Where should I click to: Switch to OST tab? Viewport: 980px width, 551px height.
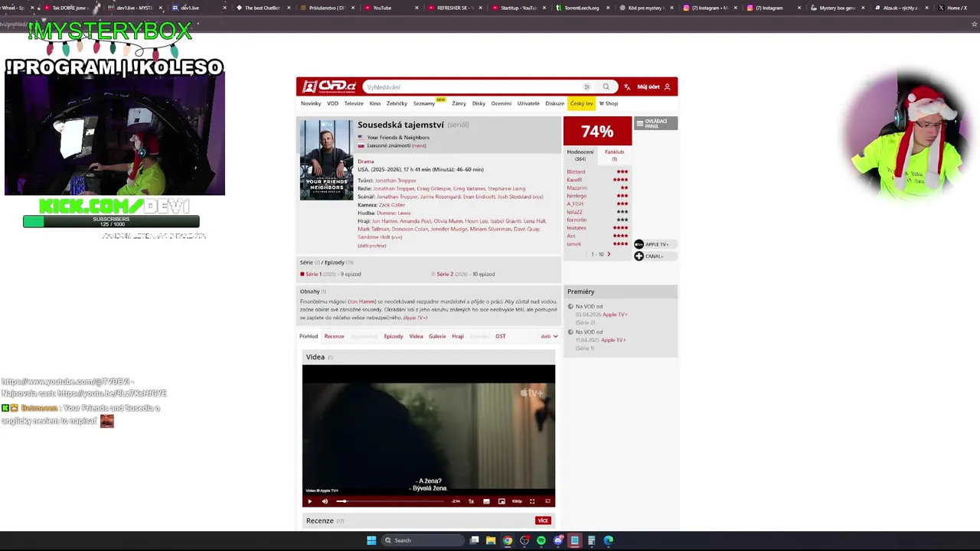pos(500,336)
